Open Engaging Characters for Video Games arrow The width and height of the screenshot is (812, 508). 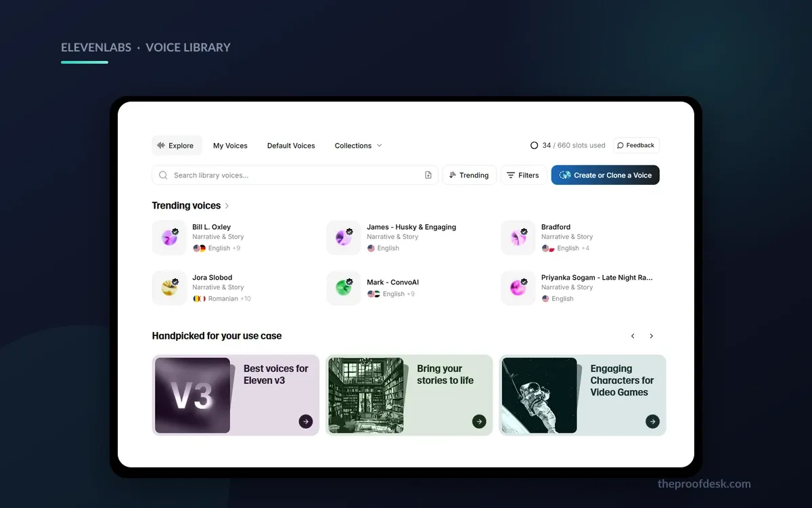click(652, 421)
